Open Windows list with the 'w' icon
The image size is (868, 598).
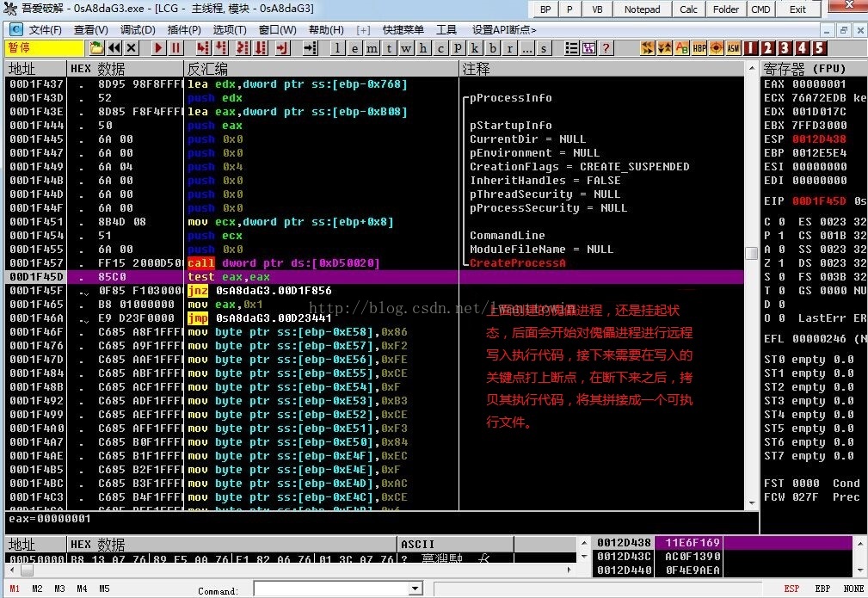[406, 48]
